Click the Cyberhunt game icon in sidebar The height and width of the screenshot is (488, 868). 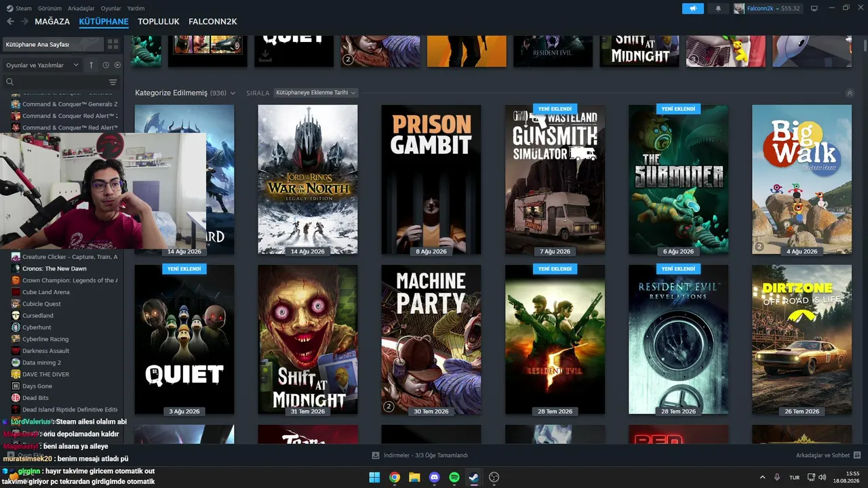coord(16,327)
